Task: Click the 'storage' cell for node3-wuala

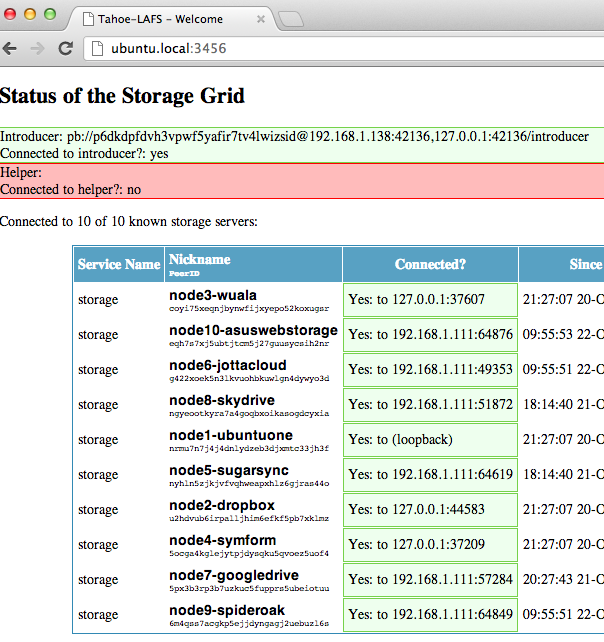Action: click(98, 300)
